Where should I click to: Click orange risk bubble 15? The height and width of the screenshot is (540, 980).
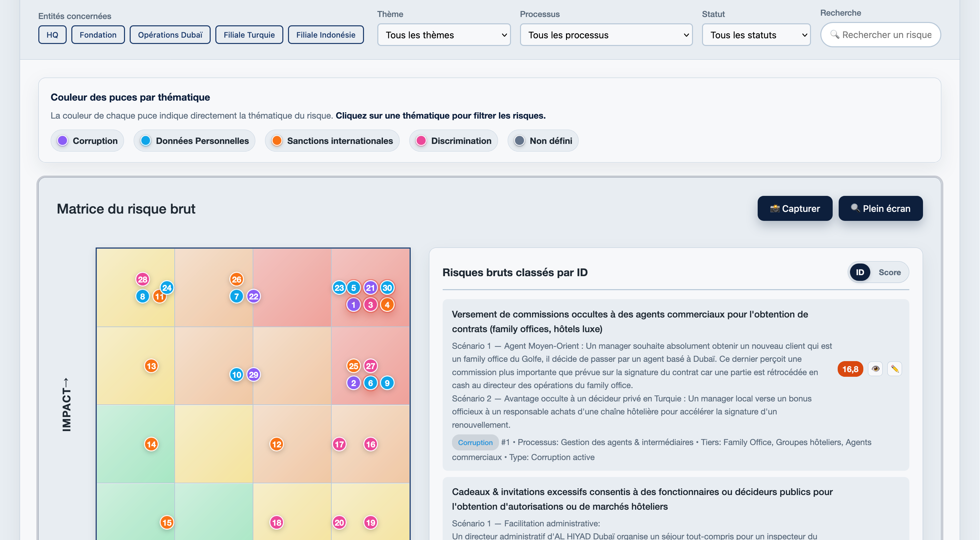click(x=167, y=522)
